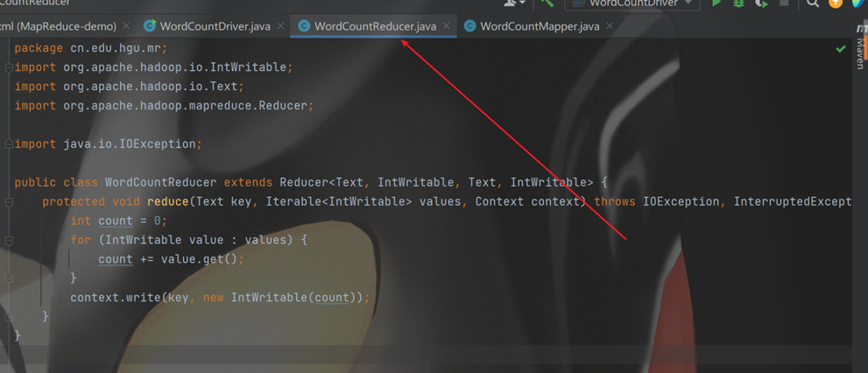
Task: Click 'extends' keyword in class declaration
Action: pyautogui.click(x=248, y=182)
